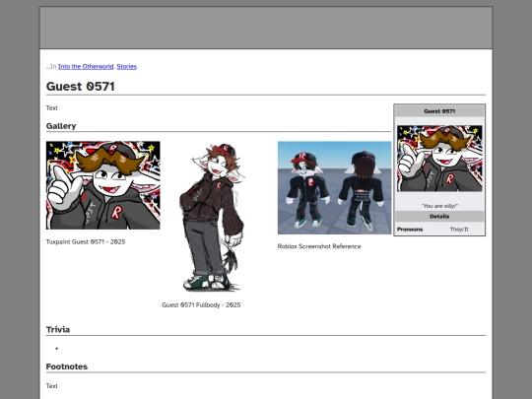
Task: Click the gray header banner
Action: coord(266,28)
